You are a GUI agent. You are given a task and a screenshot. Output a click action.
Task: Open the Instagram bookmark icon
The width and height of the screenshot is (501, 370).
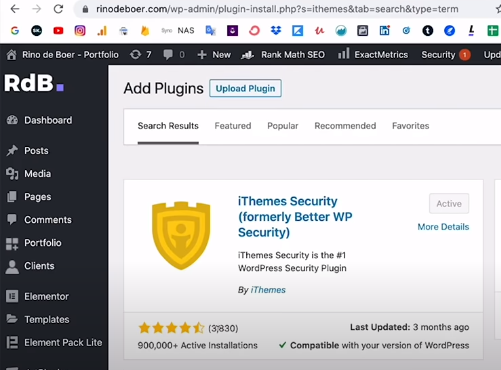[x=80, y=31]
